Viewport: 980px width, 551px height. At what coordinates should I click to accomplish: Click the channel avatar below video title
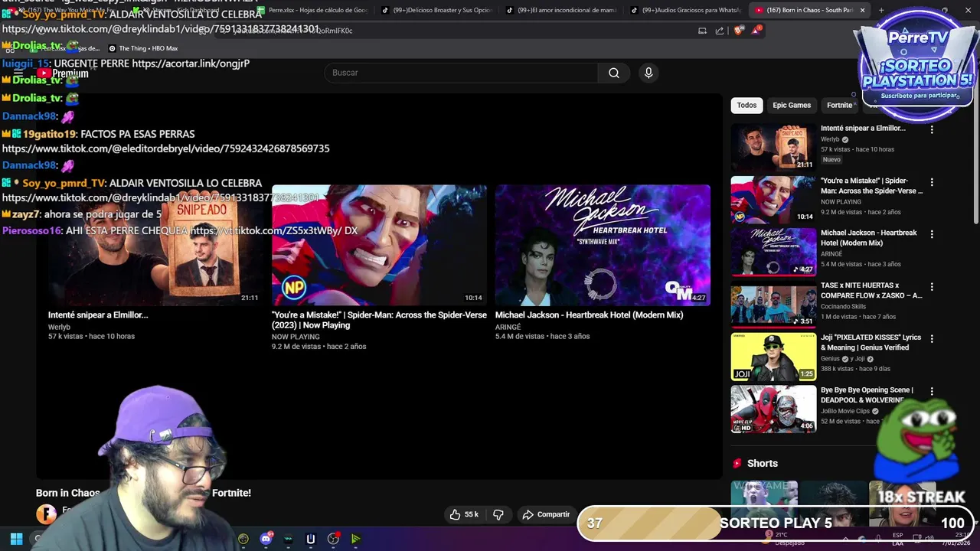click(46, 514)
